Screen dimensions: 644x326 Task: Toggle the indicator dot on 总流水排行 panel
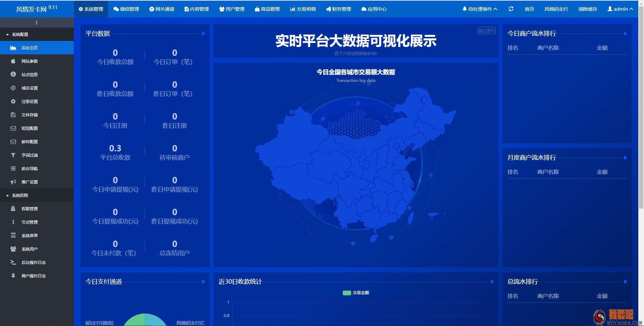point(625,282)
